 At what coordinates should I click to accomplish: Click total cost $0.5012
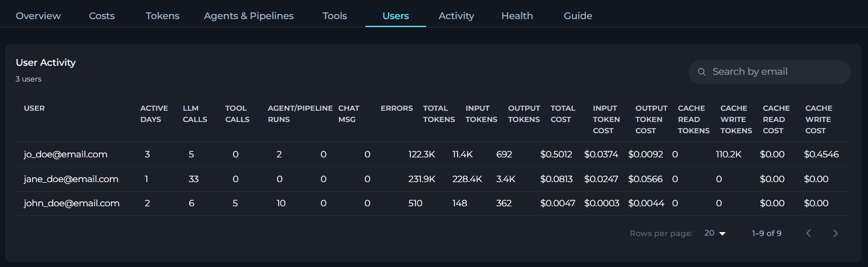(x=556, y=154)
